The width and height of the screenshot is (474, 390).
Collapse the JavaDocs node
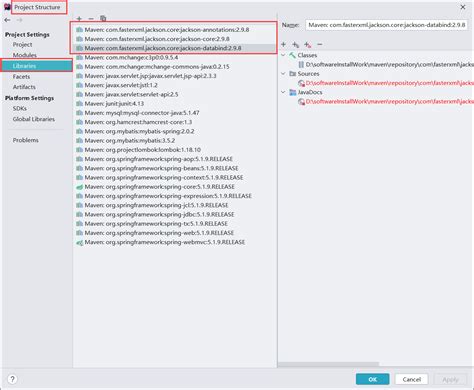click(x=283, y=92)
